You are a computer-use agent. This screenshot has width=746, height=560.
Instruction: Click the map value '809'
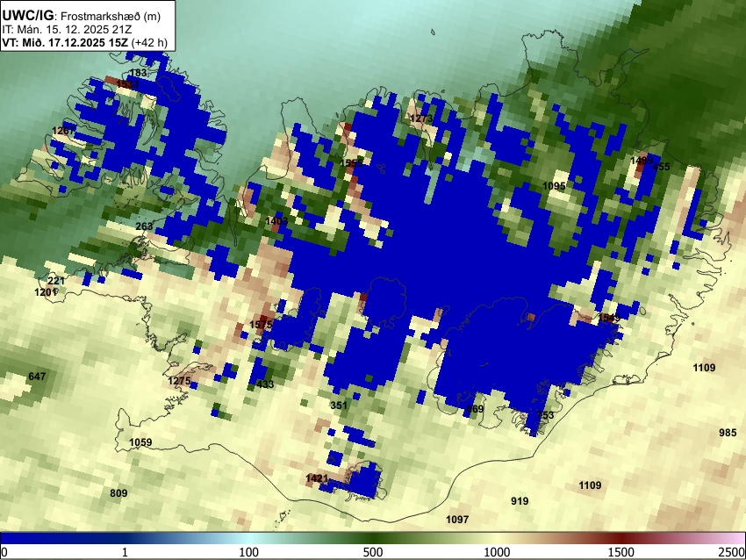[118, 493]
